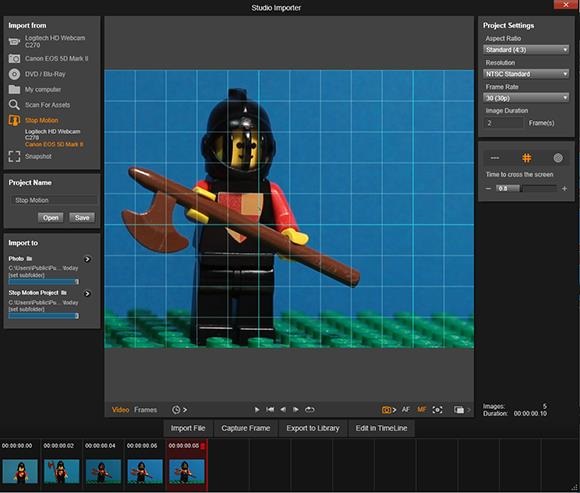Open the Resolution NTSC Standard dropdown
Viewport: 580px width, 493px height.
click(x=526, y=74)
